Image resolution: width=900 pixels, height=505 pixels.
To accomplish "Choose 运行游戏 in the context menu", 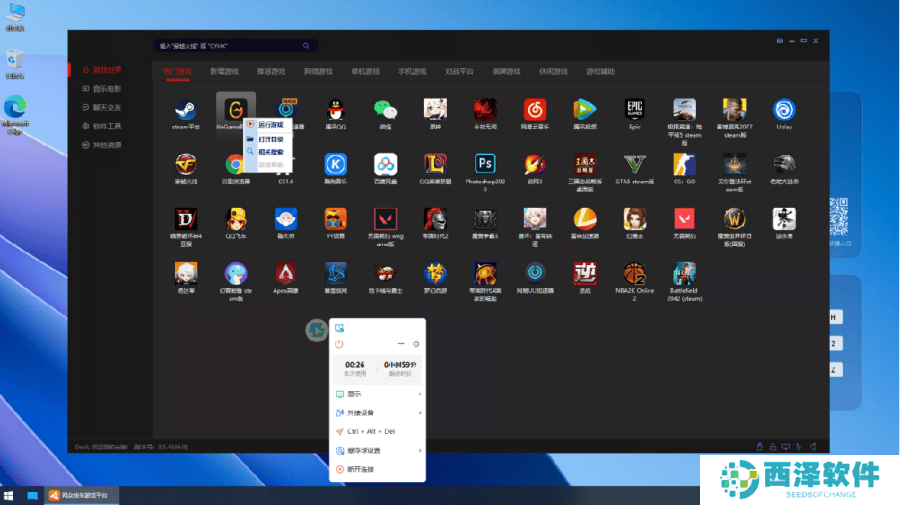I will (x=269, y=125).
